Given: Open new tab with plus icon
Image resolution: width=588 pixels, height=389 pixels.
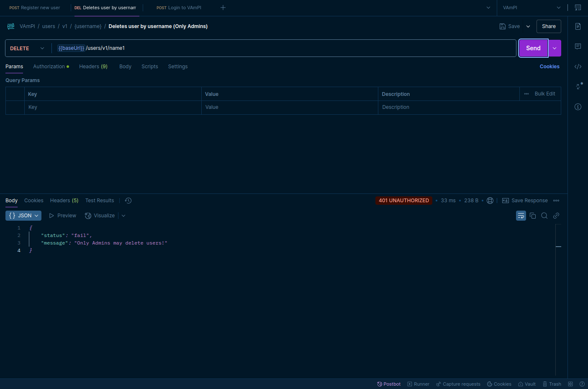Looking at the screenshot, I should coord(223,8).
